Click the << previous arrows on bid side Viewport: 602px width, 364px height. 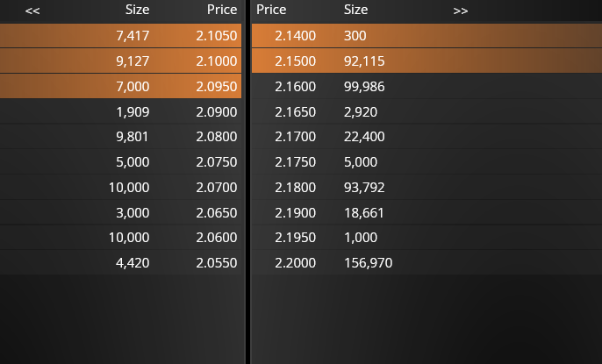click(x=32, y=11)
